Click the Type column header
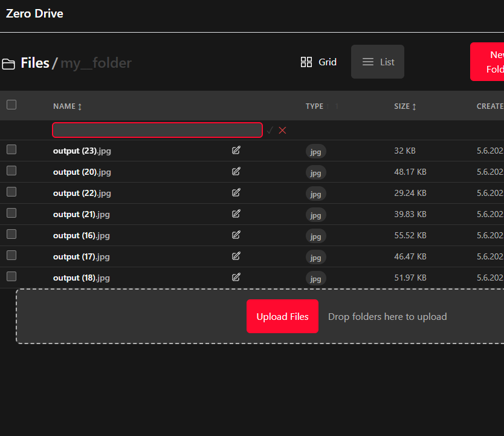Image resolution: width=504 pixels, height=436 pixels. (314, 106)
